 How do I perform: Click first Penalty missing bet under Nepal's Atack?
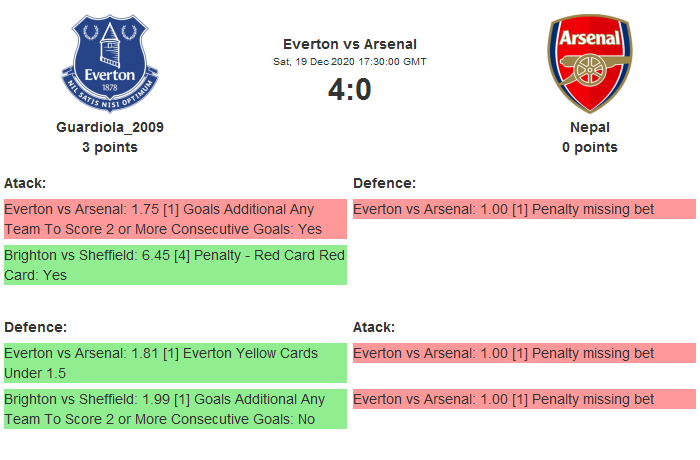[524, 353]
